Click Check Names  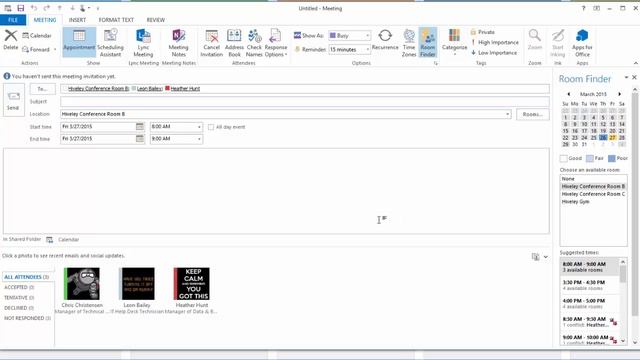tap(254, 42)
